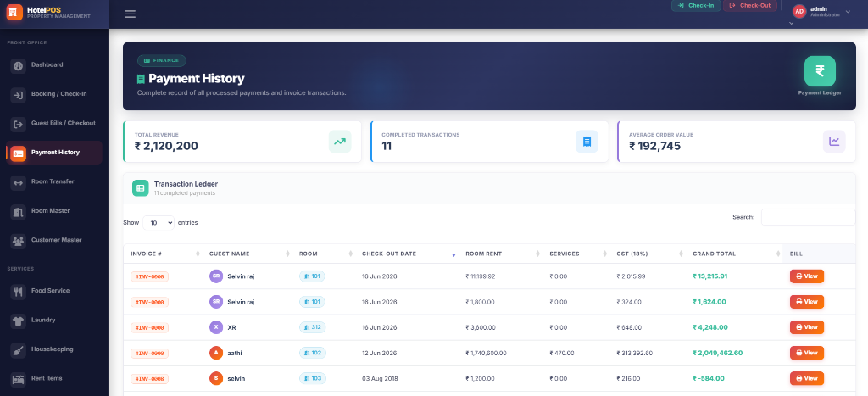The width and height of the screenshot is (868, 396).
Task: Click the Customer Master people icon
Action: (x=19, y=241)
